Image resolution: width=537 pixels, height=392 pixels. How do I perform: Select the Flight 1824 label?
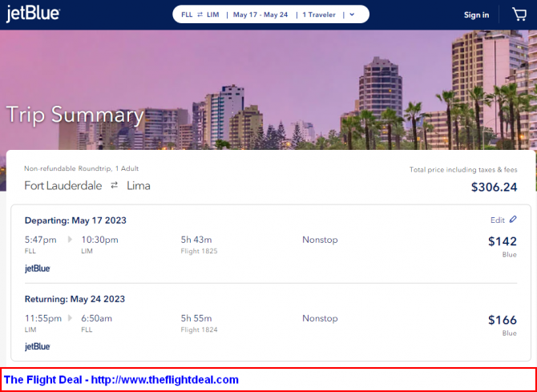pos(200,329)
